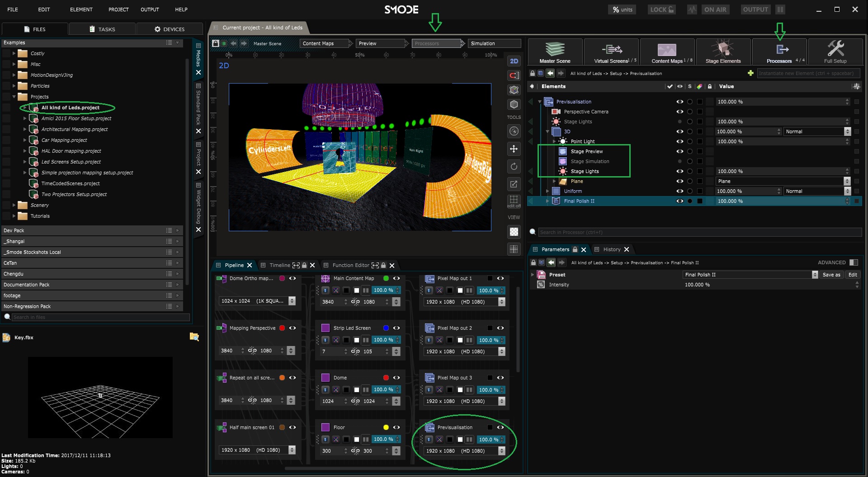Open the PROJECT menu
The width and height of the screenshot is (868, 477).
[x=118, y=9]
